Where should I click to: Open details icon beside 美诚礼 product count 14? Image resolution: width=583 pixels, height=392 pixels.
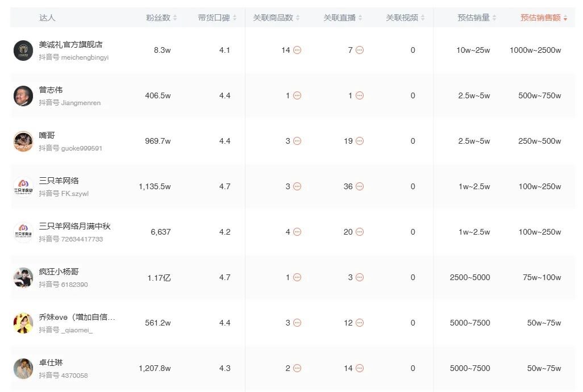coord(297,50)
